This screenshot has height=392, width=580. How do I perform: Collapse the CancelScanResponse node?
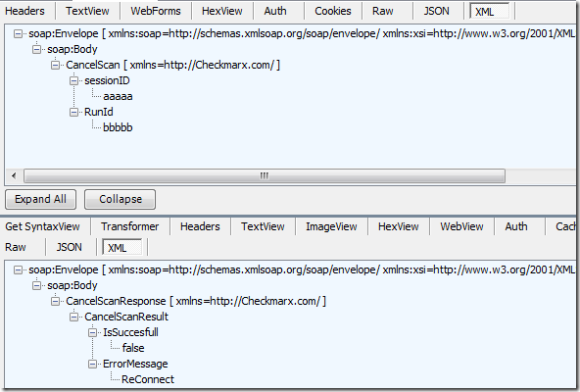(55, 301)
